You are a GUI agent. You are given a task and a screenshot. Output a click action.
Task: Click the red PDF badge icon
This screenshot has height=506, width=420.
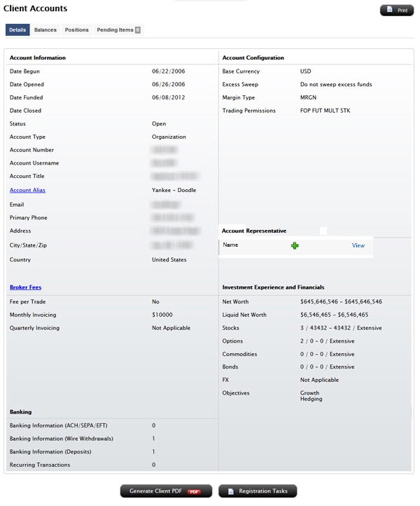(x=194, y=491)
